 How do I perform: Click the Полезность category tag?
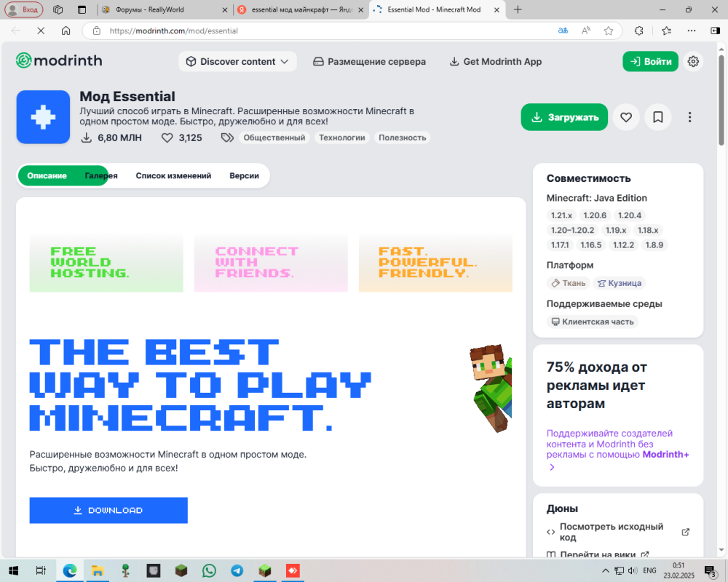coord(402,137)
